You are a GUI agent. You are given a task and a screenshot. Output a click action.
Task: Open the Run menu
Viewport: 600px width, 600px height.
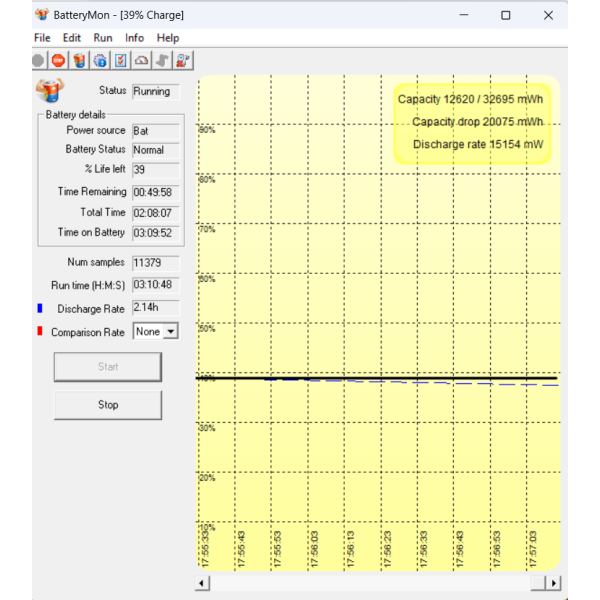(103, 38)
